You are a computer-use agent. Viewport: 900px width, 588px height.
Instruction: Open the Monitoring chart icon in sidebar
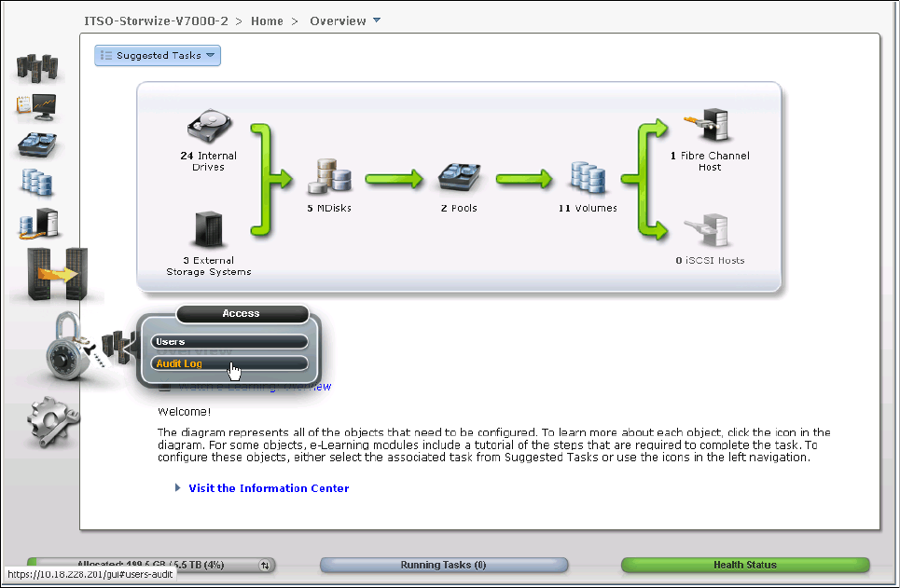(x=36, y=106)
